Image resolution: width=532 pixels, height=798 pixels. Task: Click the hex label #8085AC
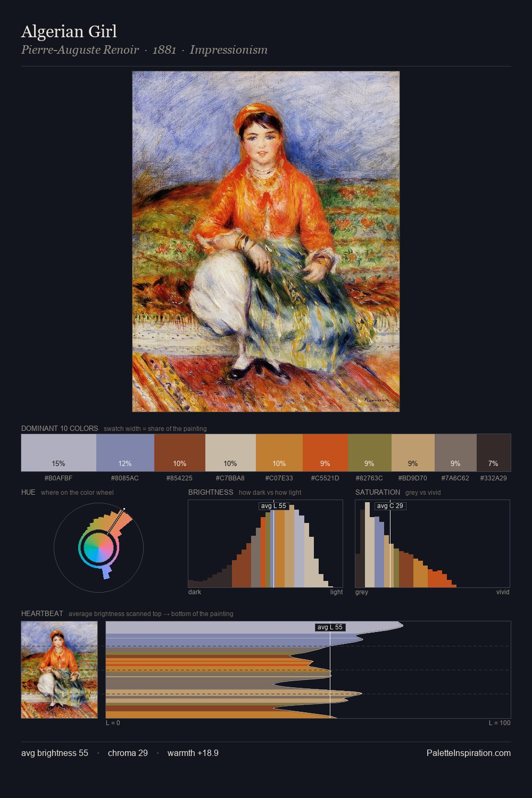tap(125, 478)
